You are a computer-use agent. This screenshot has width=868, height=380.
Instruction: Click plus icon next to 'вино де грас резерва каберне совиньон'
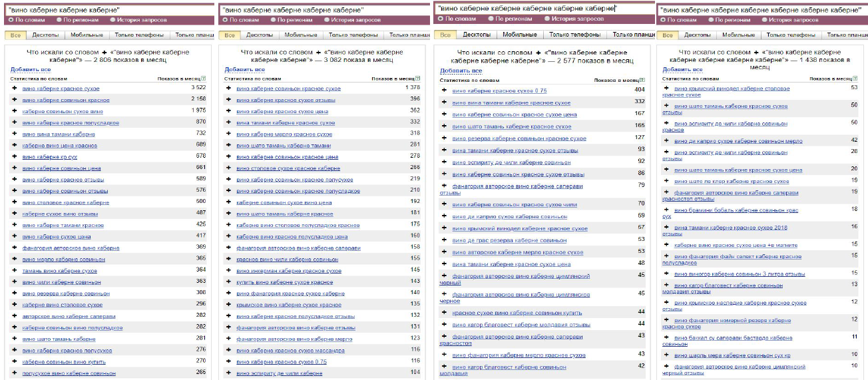tap(445, 240)
